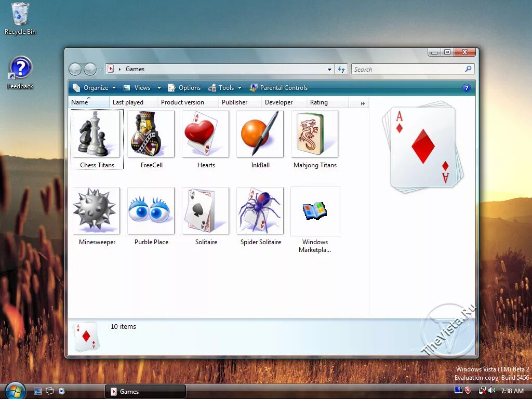The height and width of the screenshot is (399, 532).
Task: Open the Organize dropdown menu
Action: 95,88
